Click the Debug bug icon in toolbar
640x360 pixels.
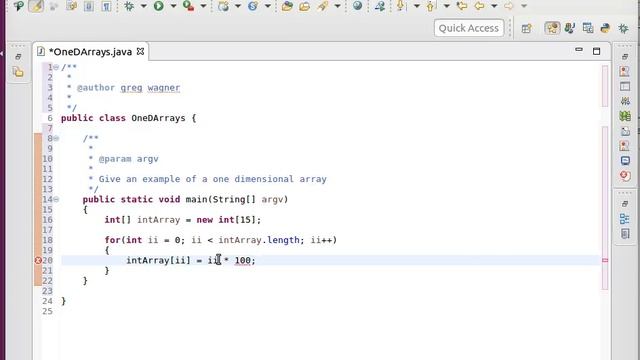(129, 6)
